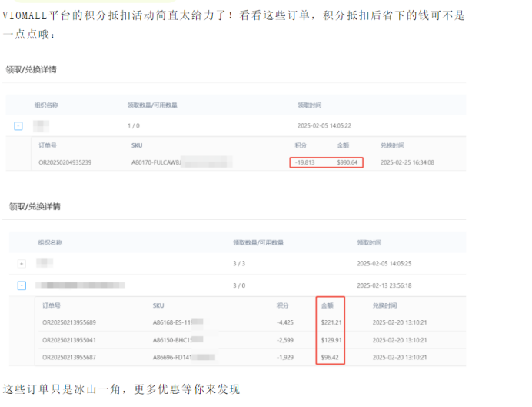Click points value -1,929
532x407 pixels.
[x=285, y=358]
